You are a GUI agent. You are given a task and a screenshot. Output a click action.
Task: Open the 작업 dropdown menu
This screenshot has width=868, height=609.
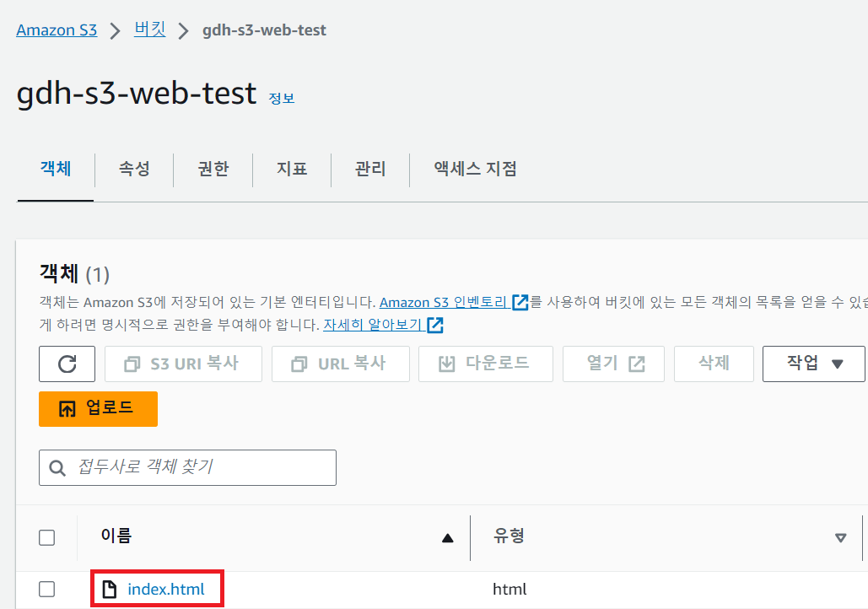point(814,364)
